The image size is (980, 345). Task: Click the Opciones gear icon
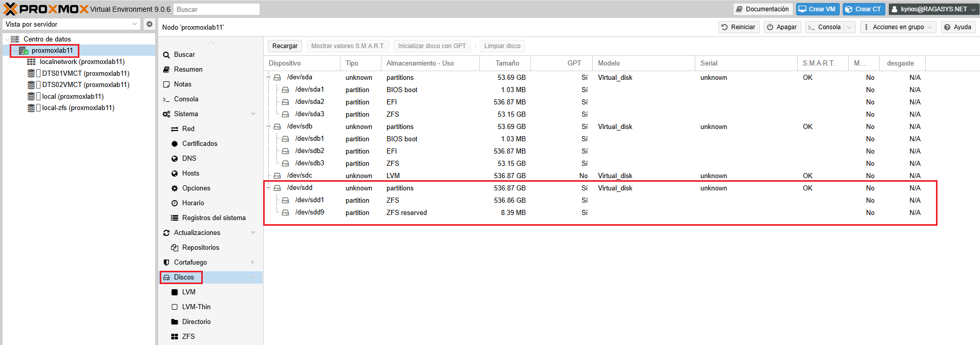tap(175, 188)
